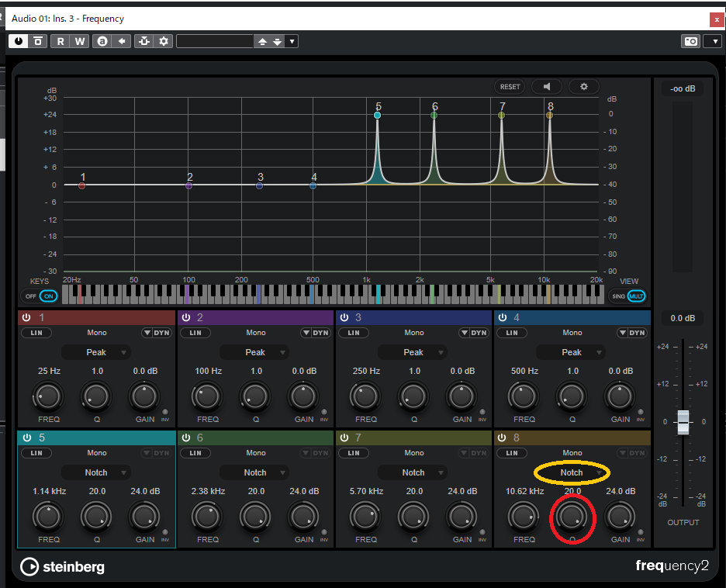Open the Peak type dropdown on band 3
Screen dimensions: 726x588
413,352
